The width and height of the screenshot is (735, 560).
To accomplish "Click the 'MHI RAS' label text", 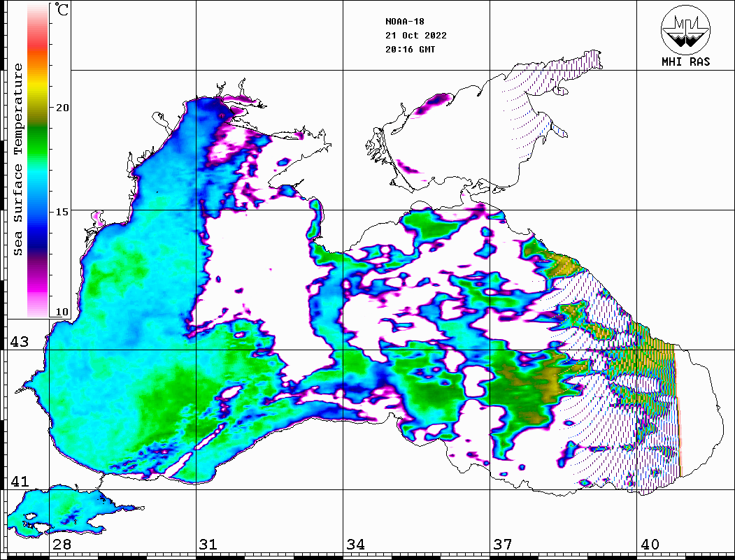I will (x=686, y=62).
